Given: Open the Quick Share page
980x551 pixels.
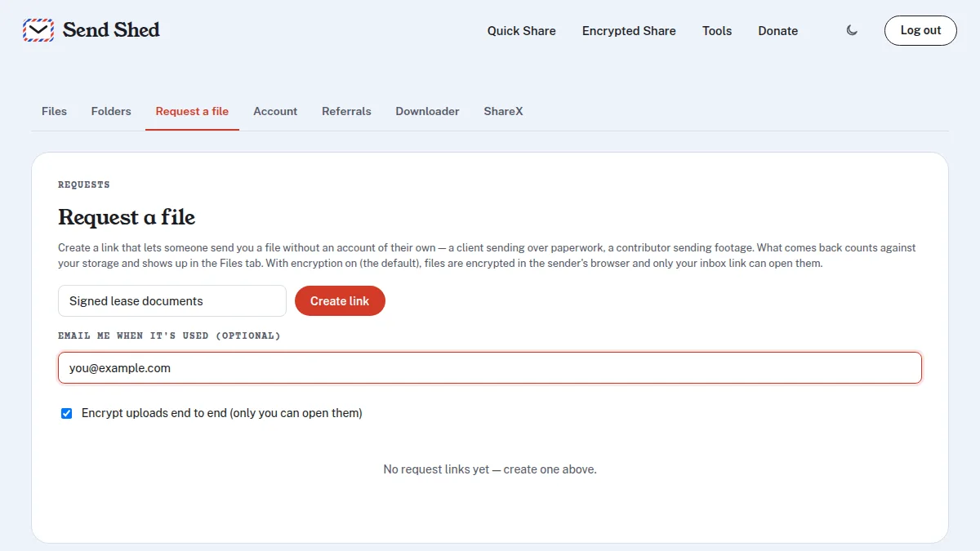Looking at the screenshot, I should (522, 31).
